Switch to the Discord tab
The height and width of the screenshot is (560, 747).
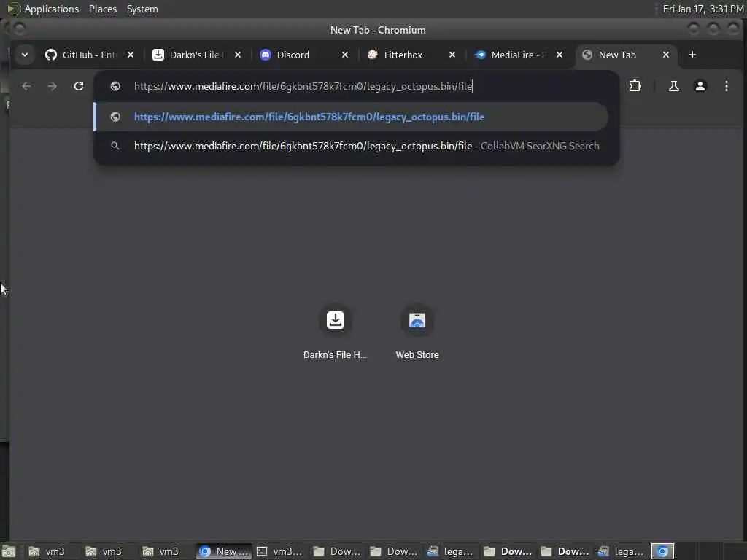[x=303, y=55]
